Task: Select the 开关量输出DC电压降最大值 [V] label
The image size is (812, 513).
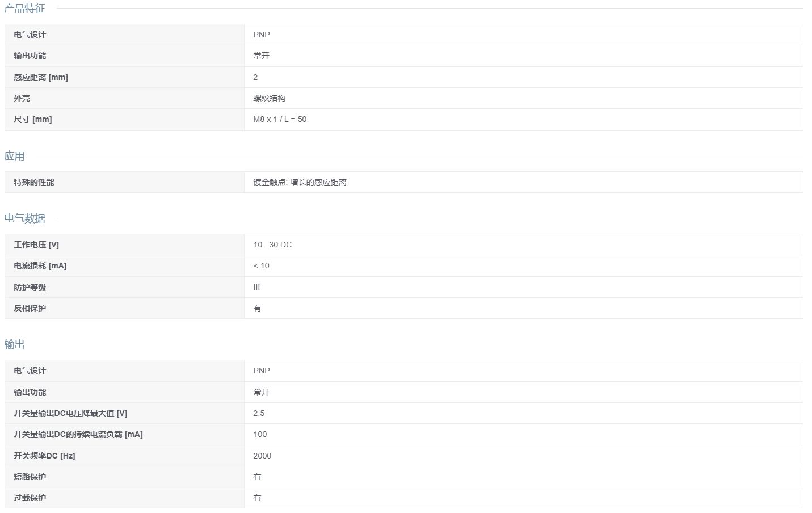Action: [70, 413]
